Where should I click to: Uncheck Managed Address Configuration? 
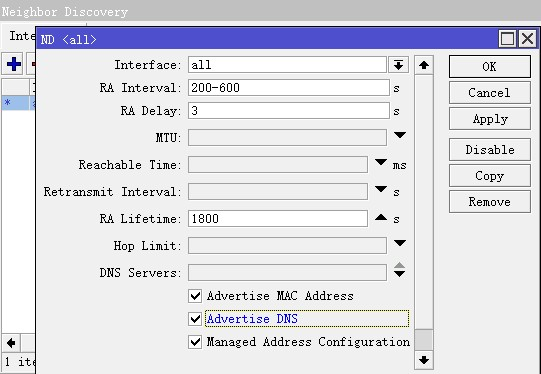(195, 342)
